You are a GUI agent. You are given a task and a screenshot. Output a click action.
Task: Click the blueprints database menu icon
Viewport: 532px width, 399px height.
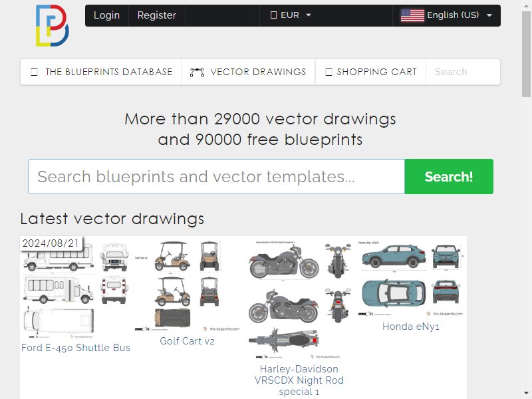point(35,72)
